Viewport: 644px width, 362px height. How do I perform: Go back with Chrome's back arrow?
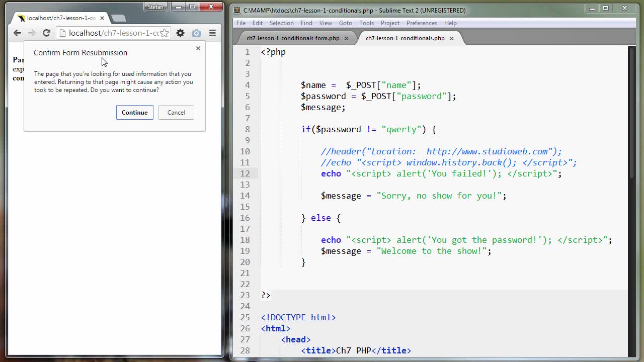[x=17, y=33]
